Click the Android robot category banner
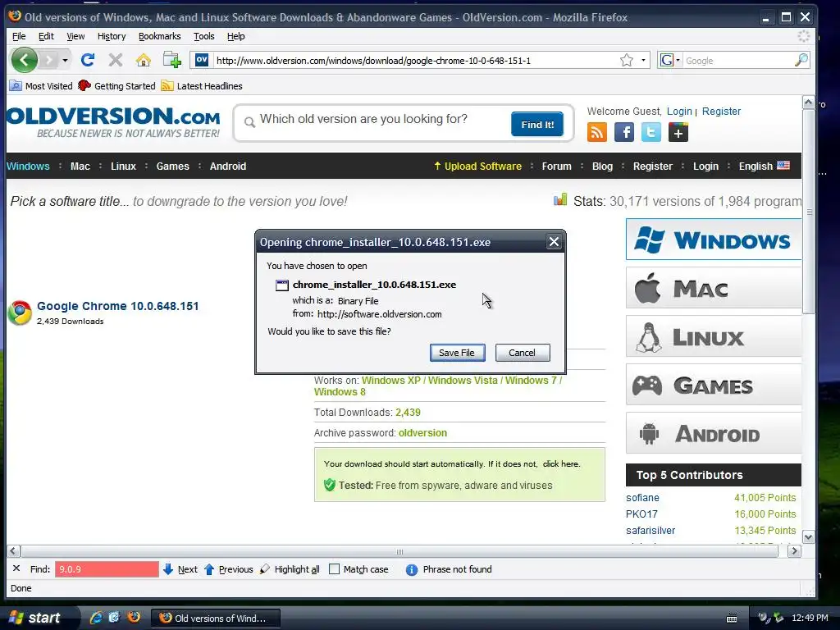 click(x=714, y=433)
